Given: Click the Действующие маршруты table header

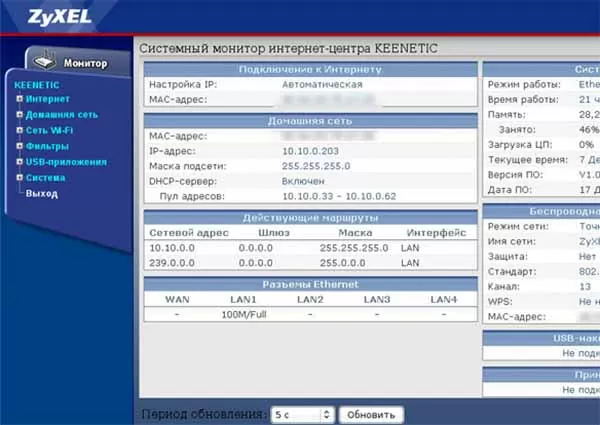Looking at the screenshot, I should coord(309,217).
